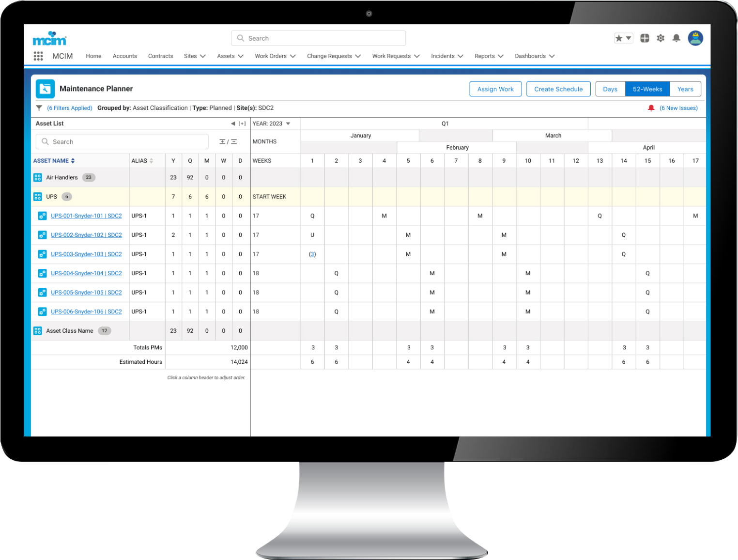
Task: Switch planner view to Years
Action: 685,89
